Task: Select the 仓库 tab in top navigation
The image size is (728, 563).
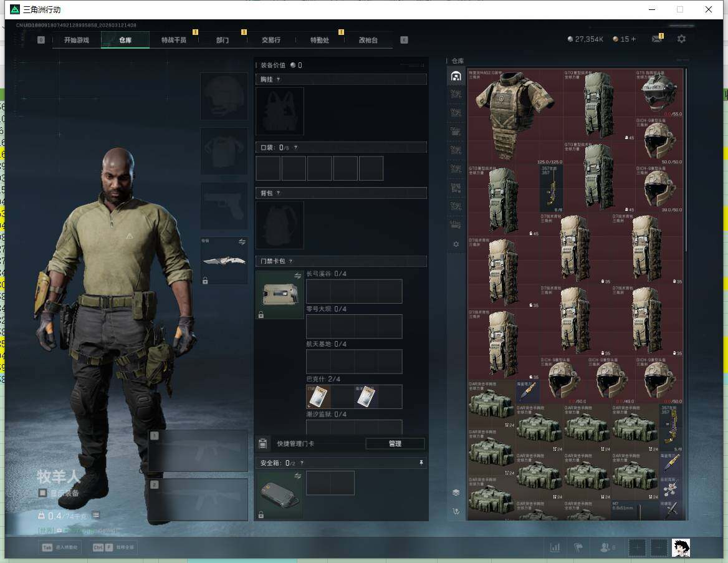Action: pos(125,40)
